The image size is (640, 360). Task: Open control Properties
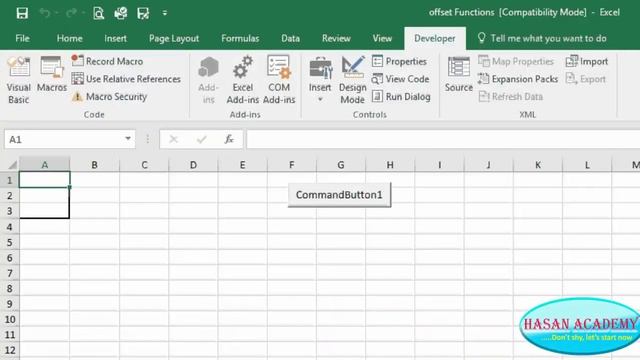(x=400, y=61)
